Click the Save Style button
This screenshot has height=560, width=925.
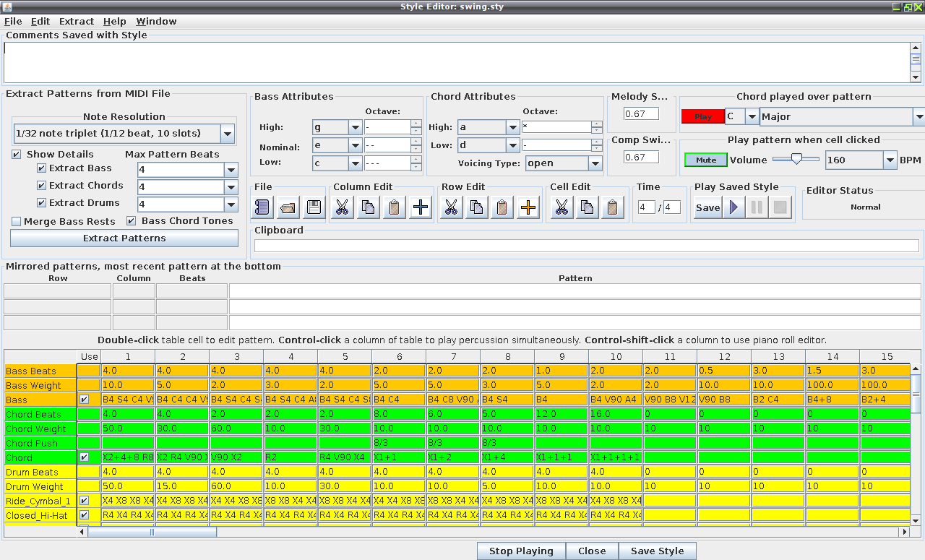pyautogui.click(x=657, y=551)
